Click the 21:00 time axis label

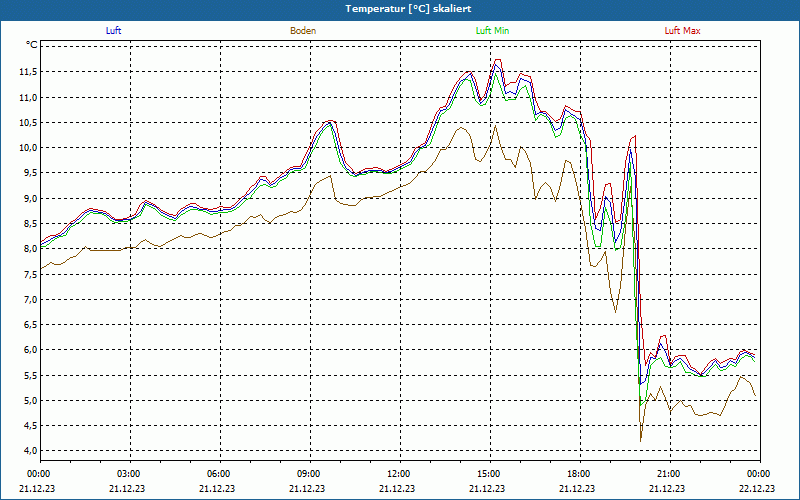pos(669,474)
